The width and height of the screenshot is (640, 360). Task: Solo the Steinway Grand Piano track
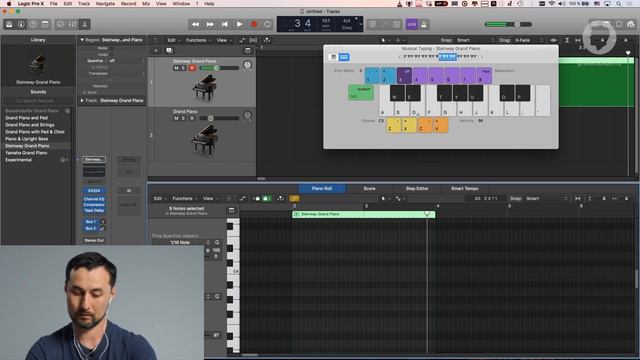click(183, 68)
